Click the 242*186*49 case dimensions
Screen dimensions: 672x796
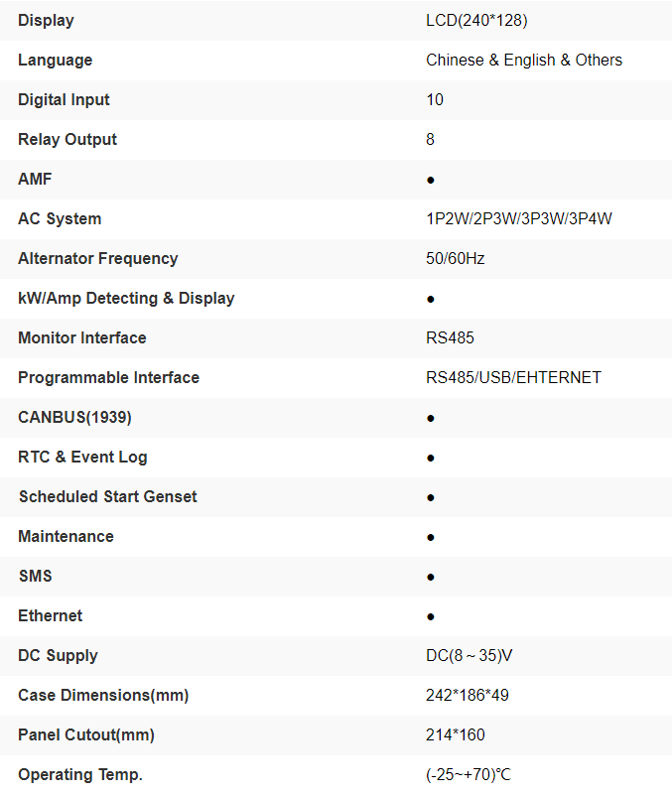pos(468,695)
